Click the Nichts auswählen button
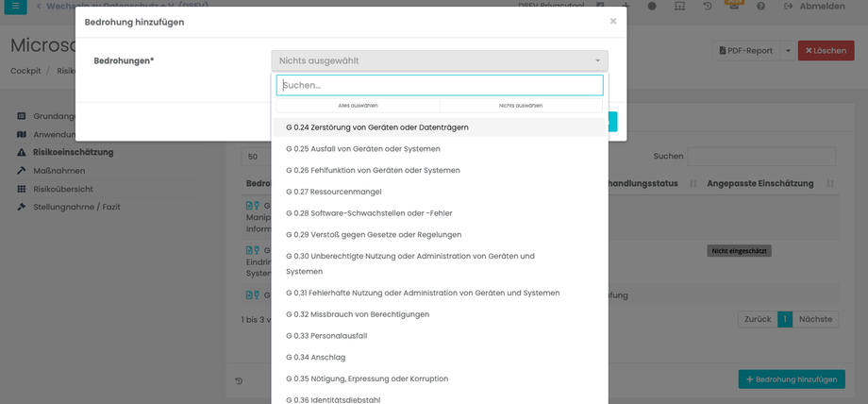The width and height of the screenshot is (868, 404). 521,106
